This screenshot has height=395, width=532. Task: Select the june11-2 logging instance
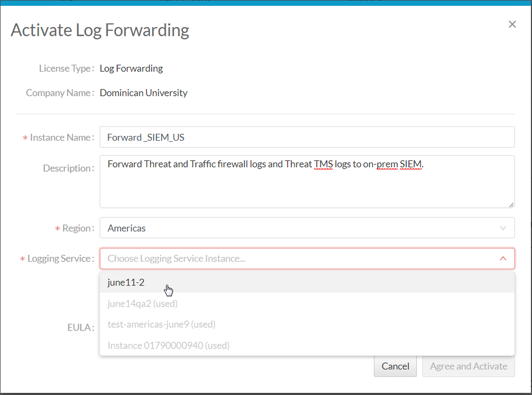coord(126,283)
